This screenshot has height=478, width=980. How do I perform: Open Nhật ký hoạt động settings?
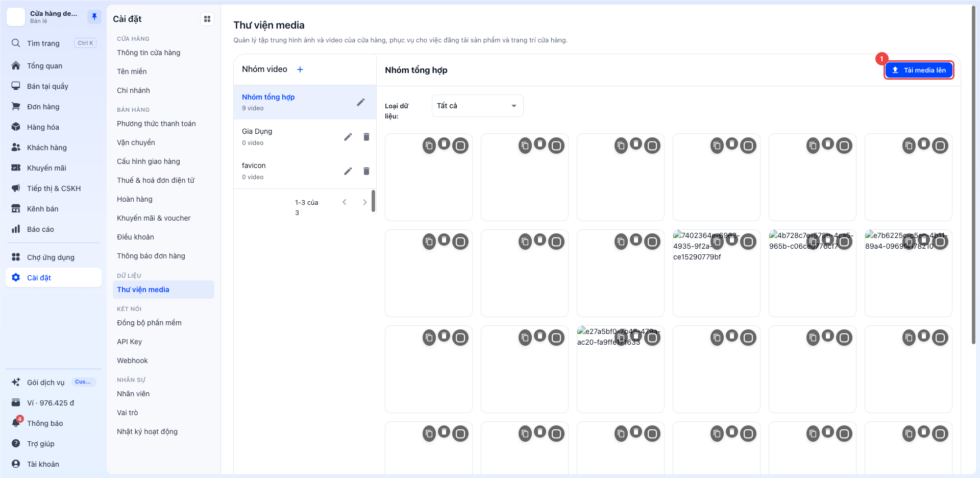coord(163,432)
